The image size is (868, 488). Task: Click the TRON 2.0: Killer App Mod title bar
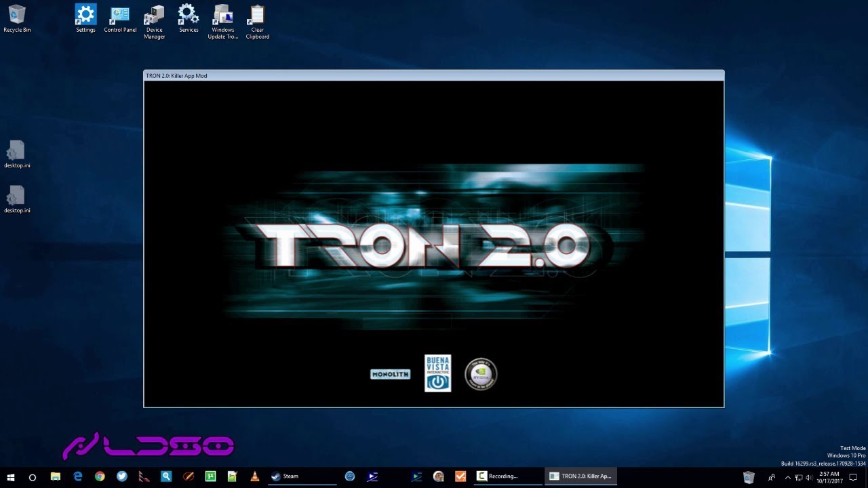[x=433, y=75]
